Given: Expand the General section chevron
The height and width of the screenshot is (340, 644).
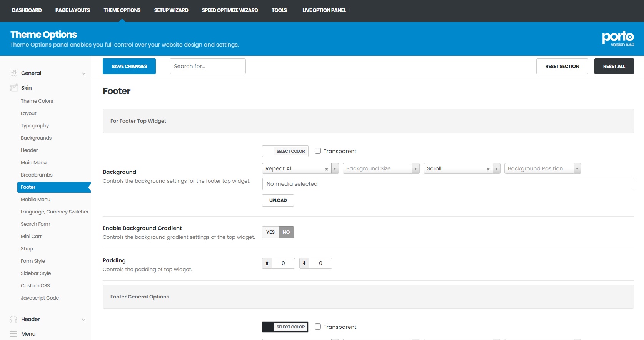Looking at the screenshot, I should coord(83,73).
